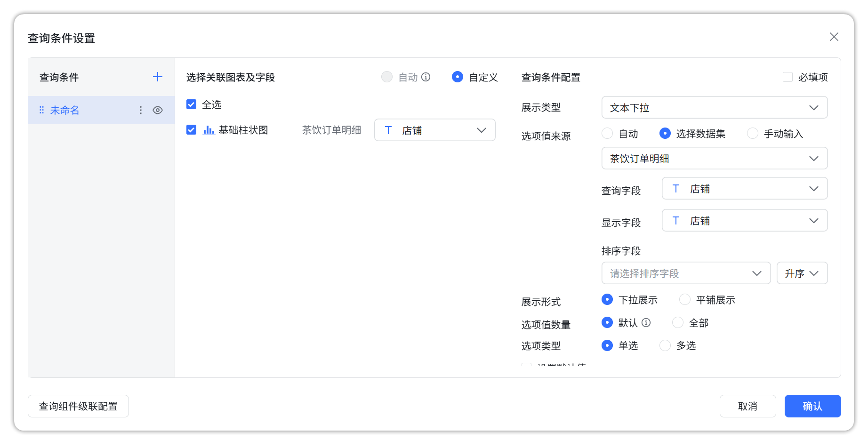The height and width of the screenshot is (440, 868).
Task: Choose 选择数据集 as option source
Action: click(665, 133)
